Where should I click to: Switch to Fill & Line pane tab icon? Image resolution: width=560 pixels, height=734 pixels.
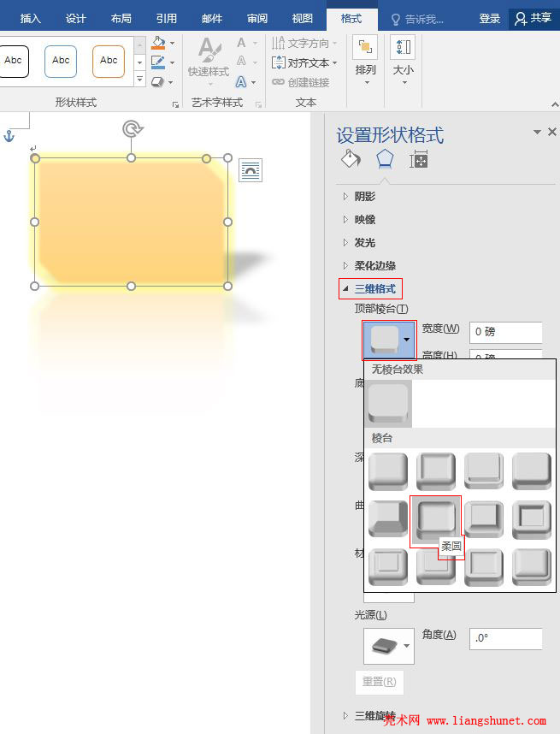[x=350, y=159]
